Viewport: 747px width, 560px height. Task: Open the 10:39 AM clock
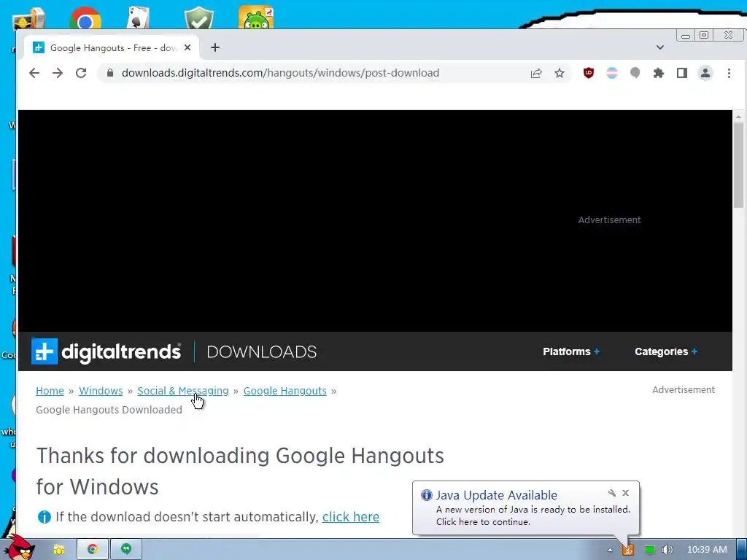tap(707, 550)
